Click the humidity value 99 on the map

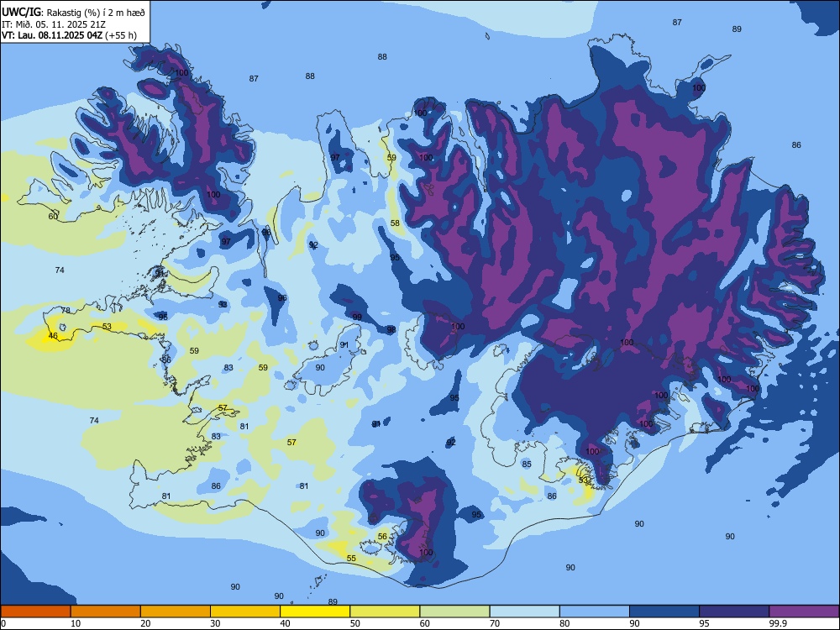(357, 318)
